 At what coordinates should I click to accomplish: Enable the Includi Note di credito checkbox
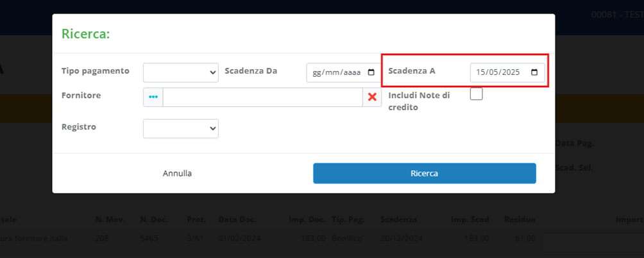coord(476,95)
